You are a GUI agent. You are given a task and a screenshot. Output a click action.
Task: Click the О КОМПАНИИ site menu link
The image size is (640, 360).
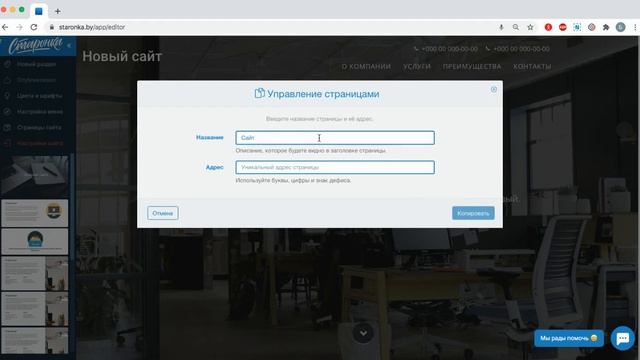(366, 67)
